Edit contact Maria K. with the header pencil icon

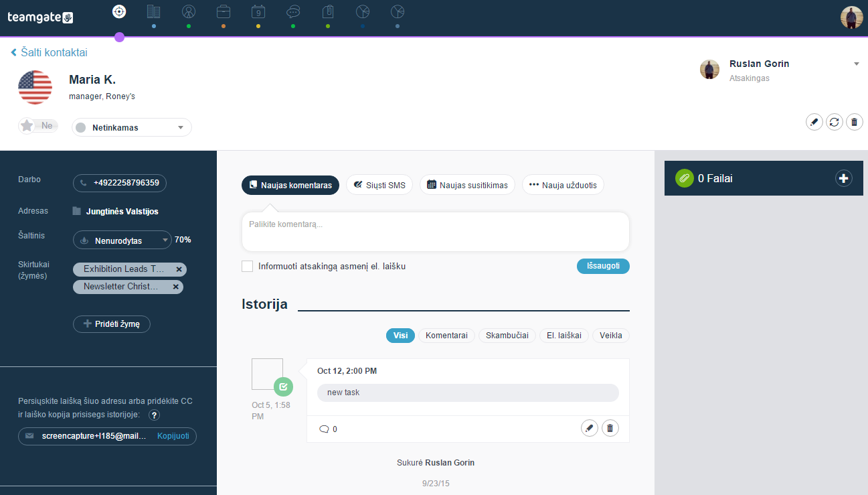click(814, 122)
